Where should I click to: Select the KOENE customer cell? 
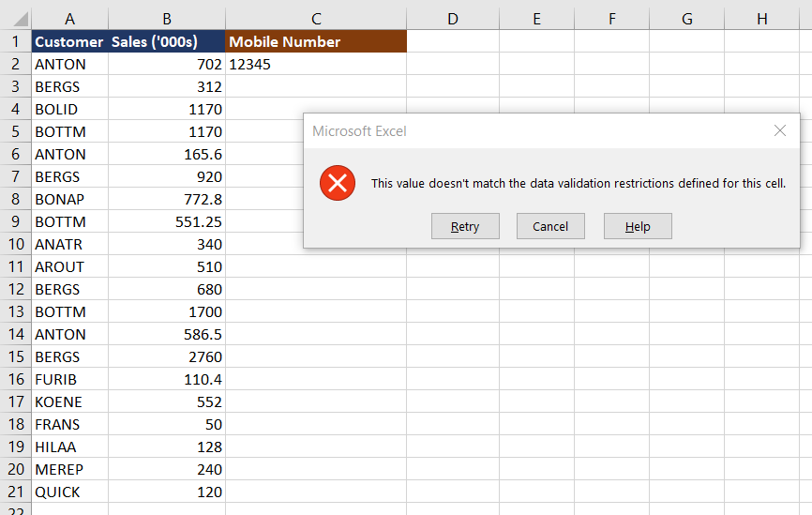[x=70, y=401]
